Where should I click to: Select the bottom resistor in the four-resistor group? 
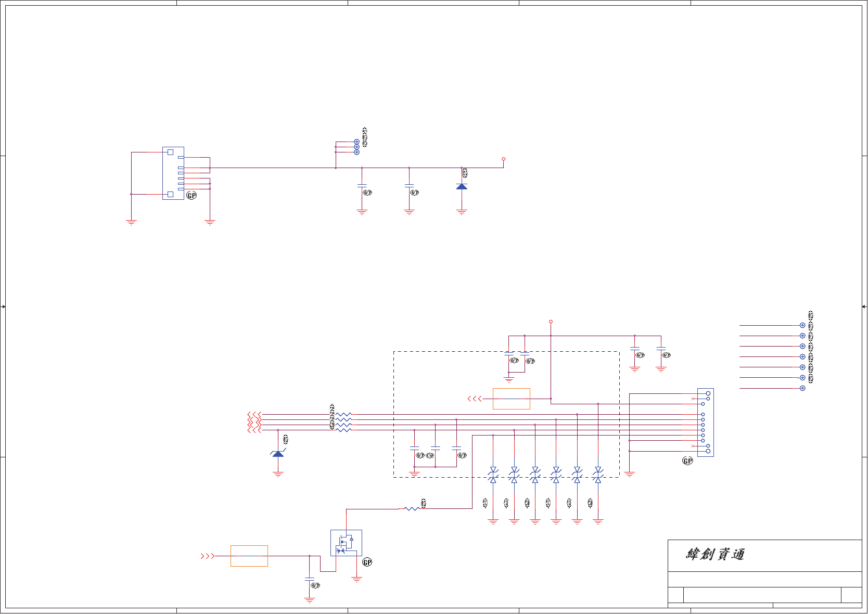coord(343,430)
